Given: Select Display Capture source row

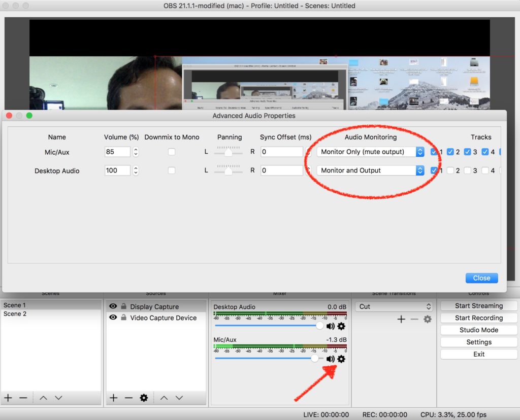Looking at the screenshot, I should [x=156, y=306].
